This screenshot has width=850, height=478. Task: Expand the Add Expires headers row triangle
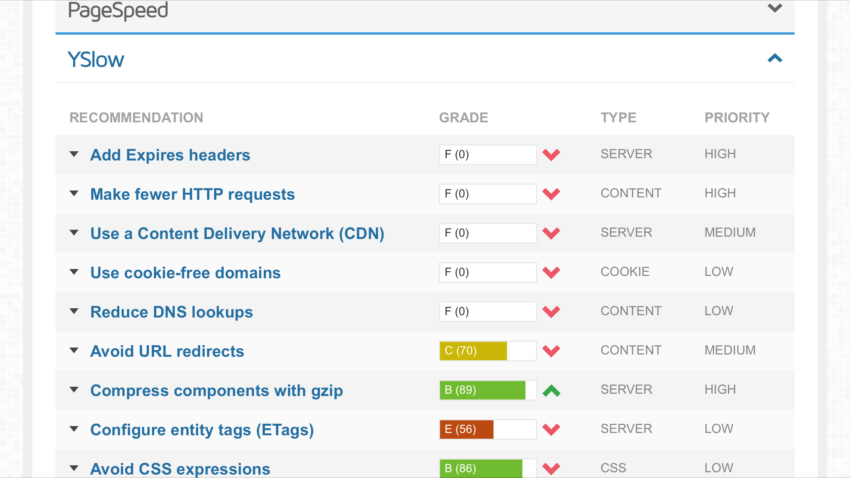coord(74,154)
